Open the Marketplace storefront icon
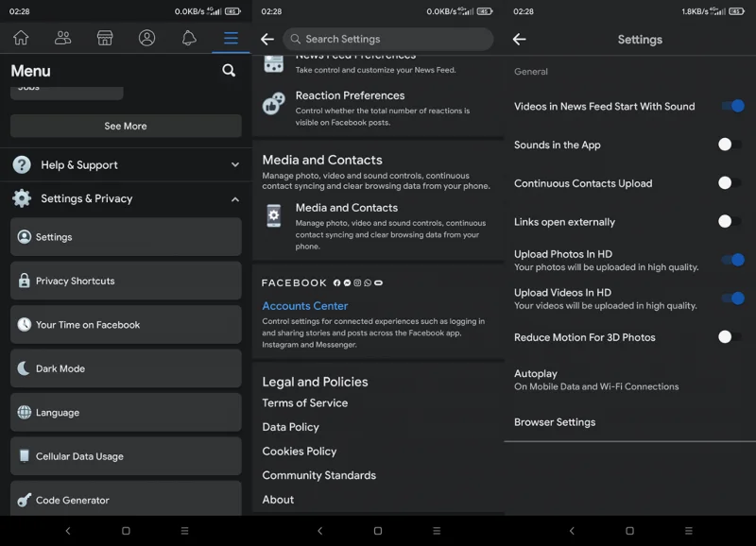Image resolution: width=756 pixels, height=546 pixels. pyautogui.click(x=105, y=38)
